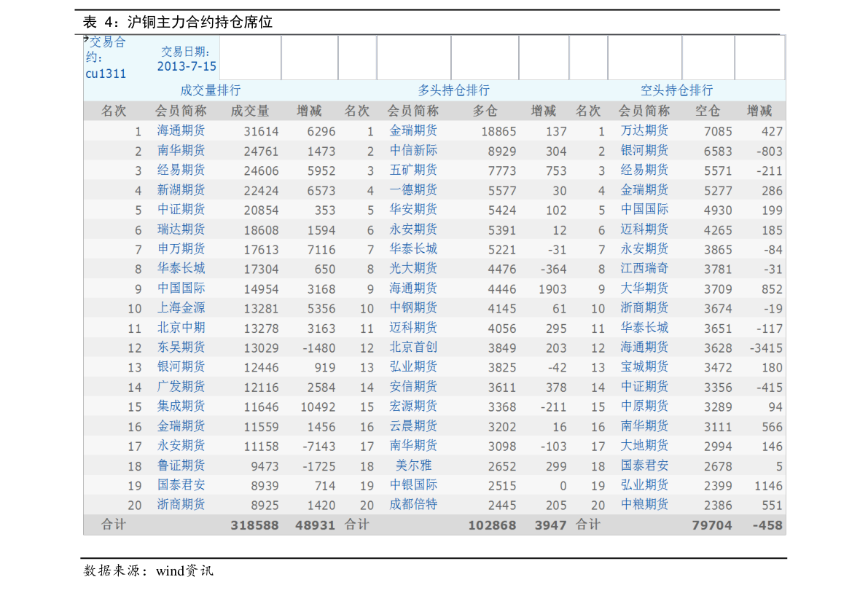Select the 五矿期货 member link
Image resolution: width=868 pixels, height=593 pixels.
click(x=413, y=170)
